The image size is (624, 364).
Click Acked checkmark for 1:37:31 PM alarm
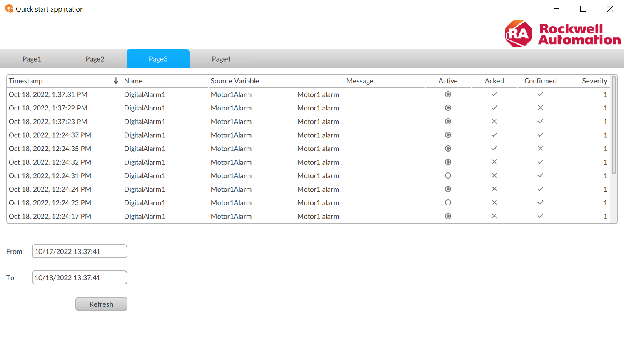tap(494, 94)
